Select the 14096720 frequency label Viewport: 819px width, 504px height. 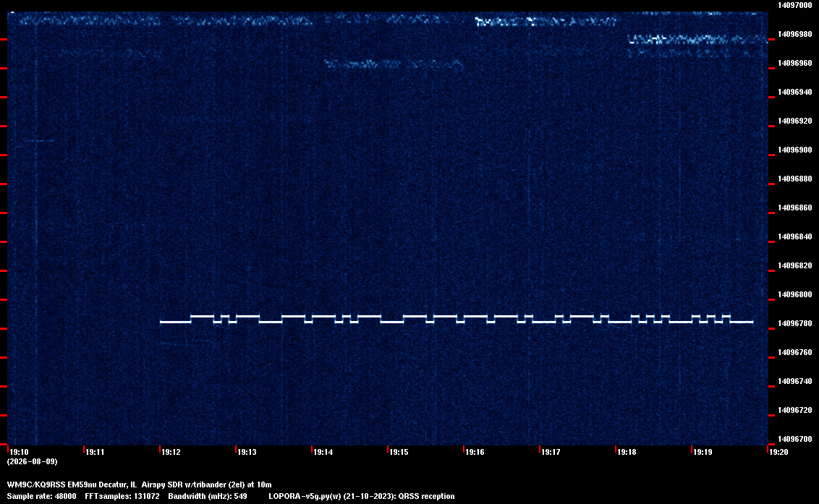click(x=795, y=410)
